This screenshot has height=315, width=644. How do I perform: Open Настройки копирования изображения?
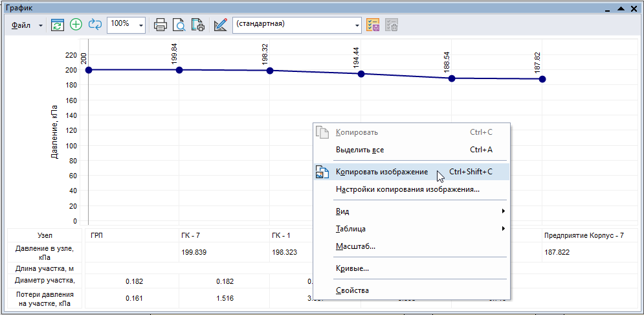pos(407,190)
